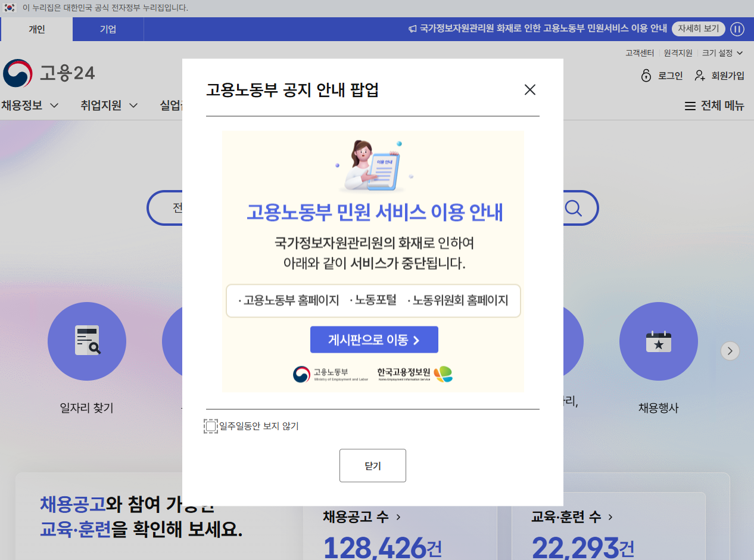The image size is (754, 560).
Task: Click the 회원가입 person icon
Action: [x=700, y=76]
